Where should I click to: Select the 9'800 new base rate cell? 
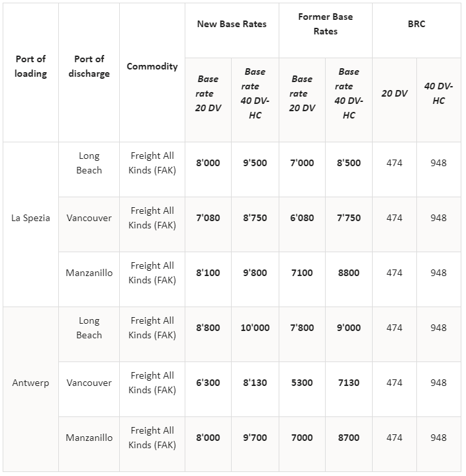point(255,273)
